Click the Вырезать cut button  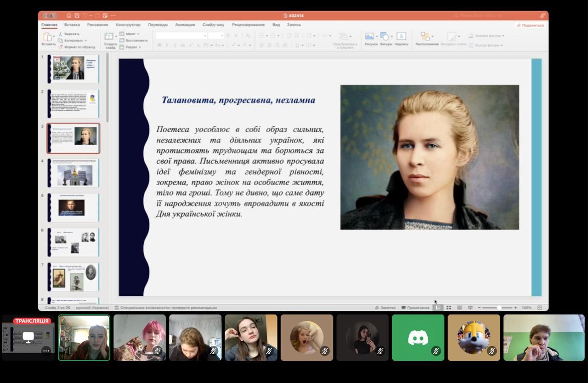point(72,34)
